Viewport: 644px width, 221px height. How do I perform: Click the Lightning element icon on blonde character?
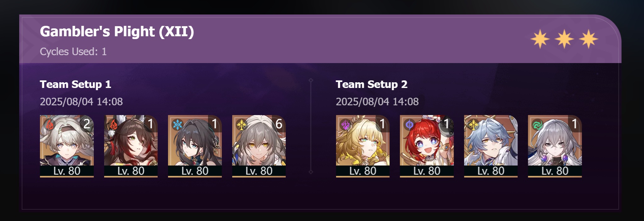tap(345, 125)
